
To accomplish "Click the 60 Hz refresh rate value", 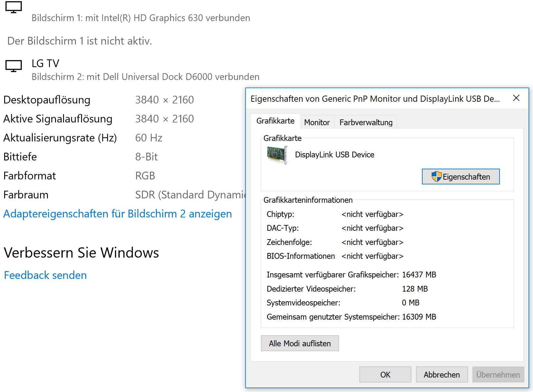I will click(x=149, y=138).
